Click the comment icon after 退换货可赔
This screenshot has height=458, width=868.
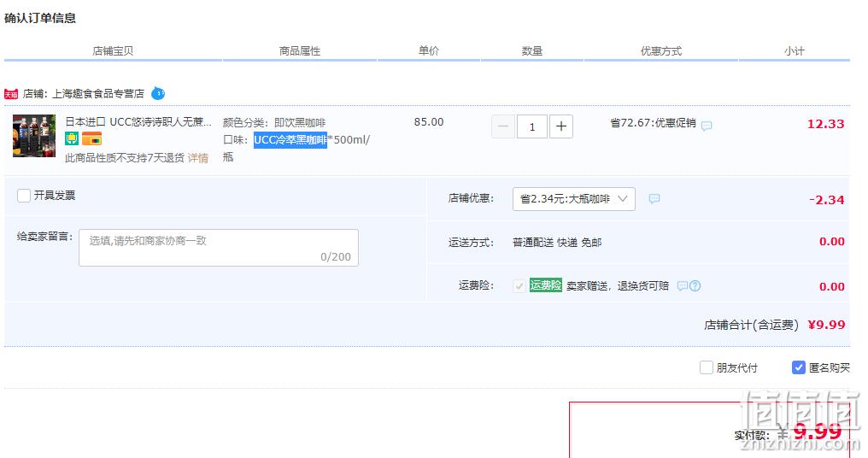click(683, 286)
